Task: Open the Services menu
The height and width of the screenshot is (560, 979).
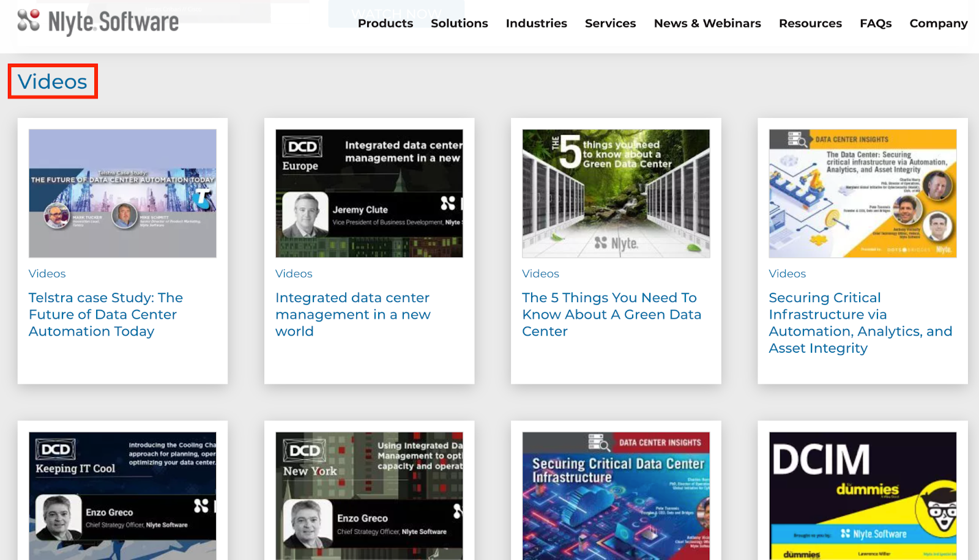Action: pos(611,23)
